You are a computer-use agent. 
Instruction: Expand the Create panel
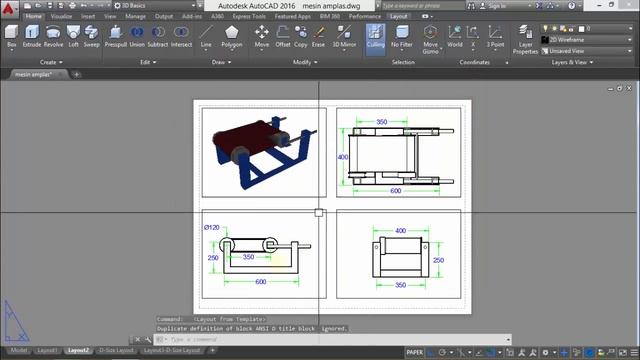point(51,62)
